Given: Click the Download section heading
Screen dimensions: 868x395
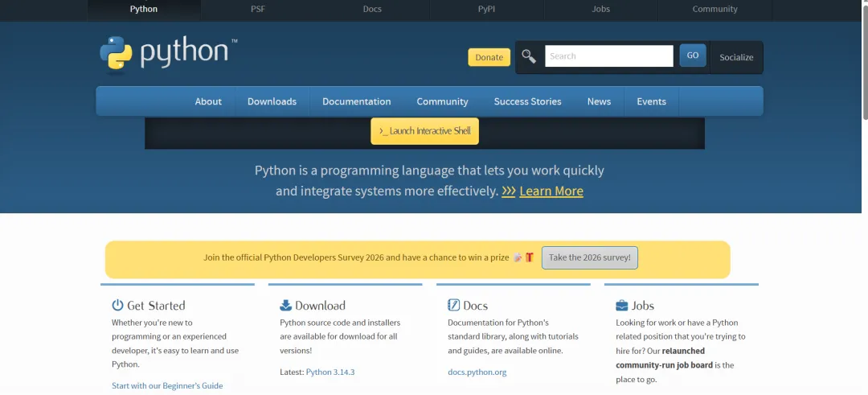Looking at the screenshot, I should (x=320, y=305).
